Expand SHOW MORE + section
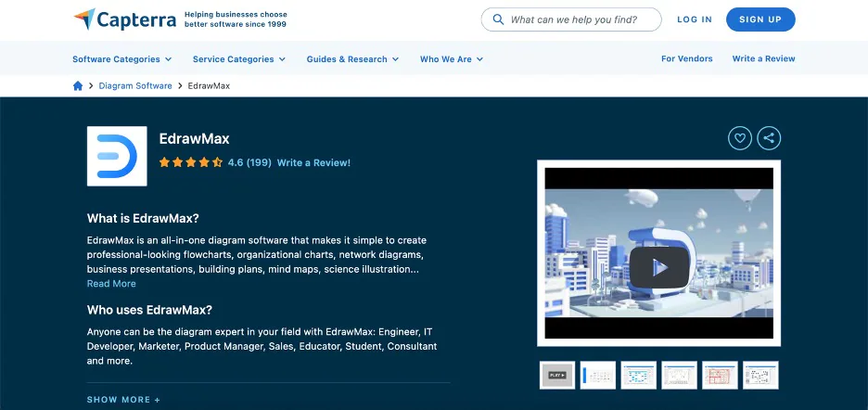The image size is (868, 410). point(123,400)
